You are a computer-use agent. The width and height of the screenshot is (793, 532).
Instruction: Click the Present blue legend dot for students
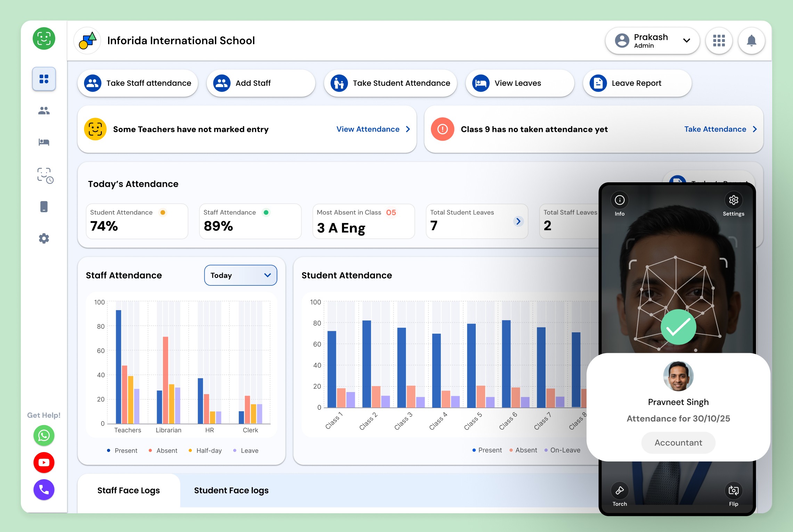pyautogui.click(x=474, y=450)
